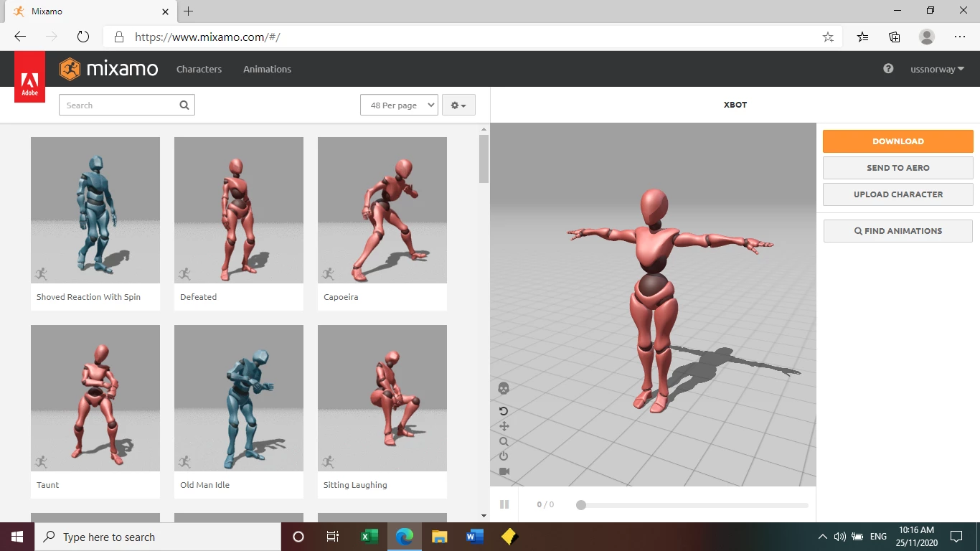Image resolution: width=980 pixels, height=551 pixels.
Task: Click the running-man icon on Defeated card
Action: tap(185, 273)
